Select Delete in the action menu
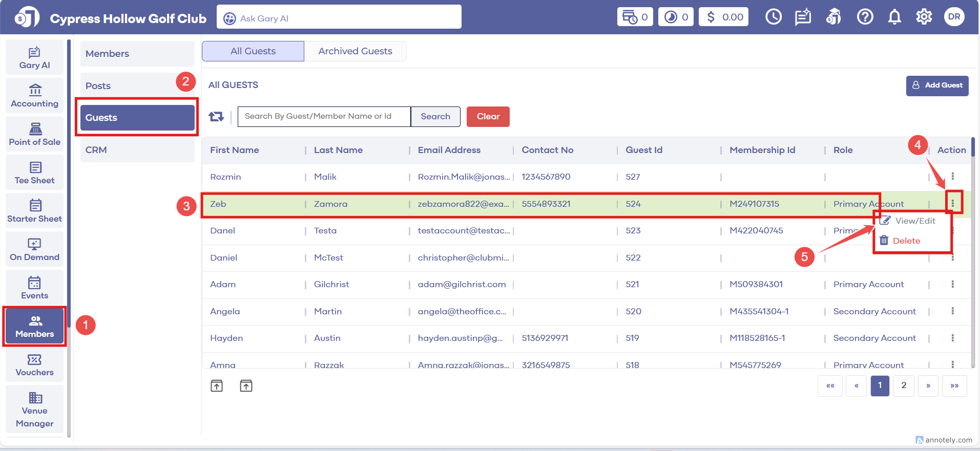This screenshot has height=451, width=980. coord(906,241)
